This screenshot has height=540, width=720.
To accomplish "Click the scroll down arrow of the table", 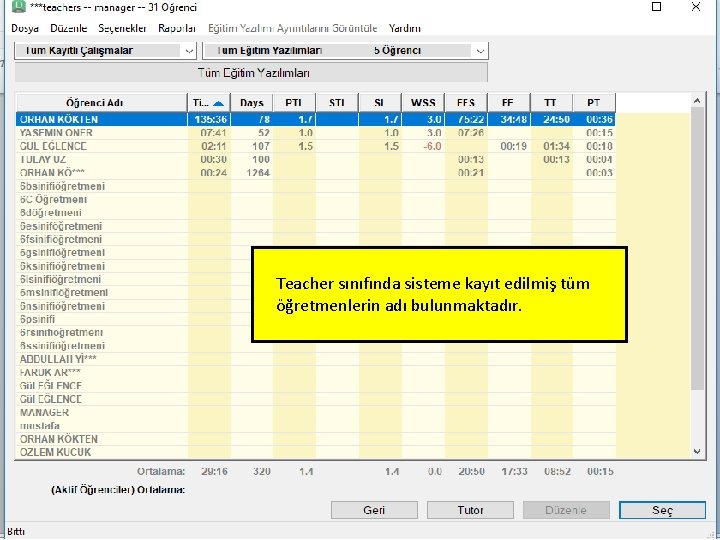I will tap(697, 452).
